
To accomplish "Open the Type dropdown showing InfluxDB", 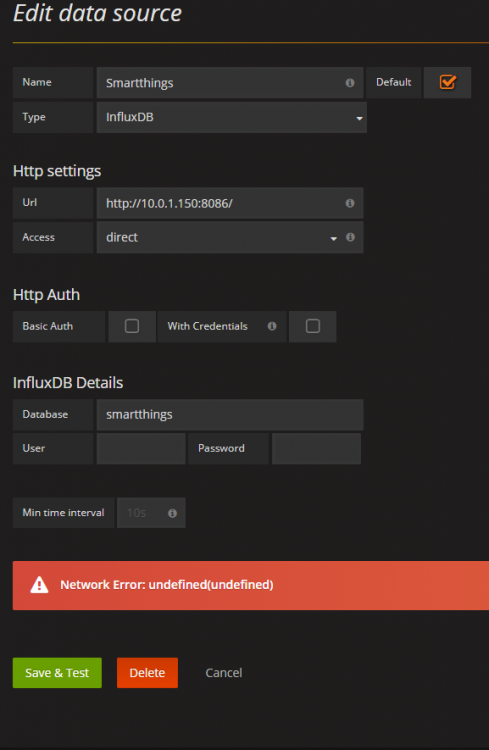I will click(x=232, y=117).
